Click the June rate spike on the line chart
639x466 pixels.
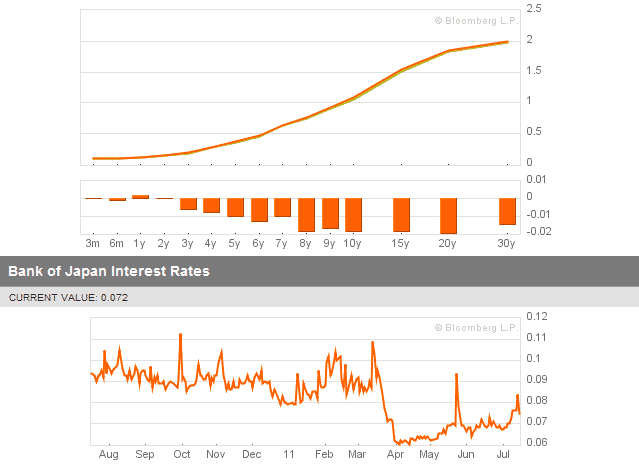[456, 375]
